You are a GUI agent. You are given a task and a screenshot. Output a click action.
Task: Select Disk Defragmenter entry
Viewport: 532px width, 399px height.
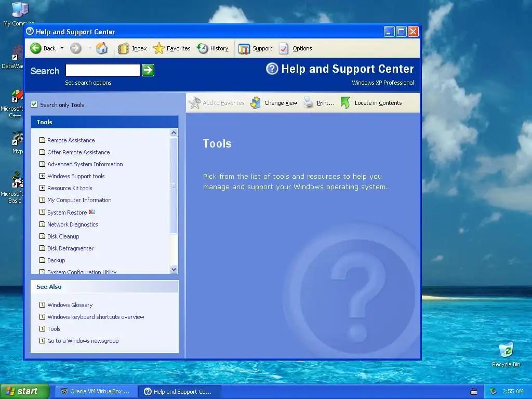coord(70,248)
